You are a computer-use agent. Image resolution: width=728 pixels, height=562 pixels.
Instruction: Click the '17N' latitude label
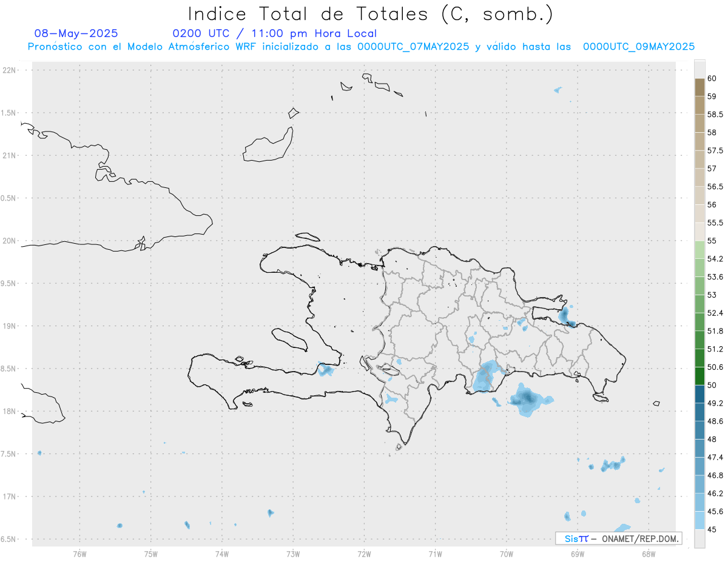tap(10, 497)
